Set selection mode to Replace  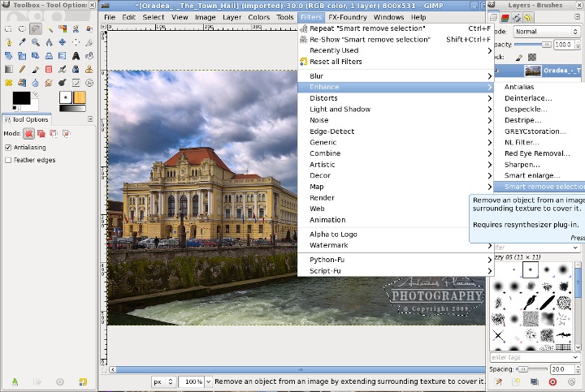click(x=29, y=133)
